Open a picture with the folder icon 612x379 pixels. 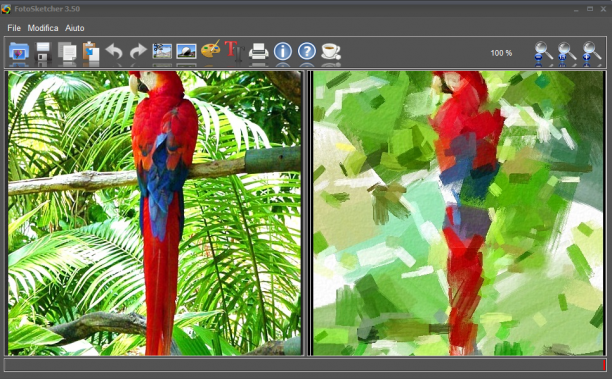point(19,52)
